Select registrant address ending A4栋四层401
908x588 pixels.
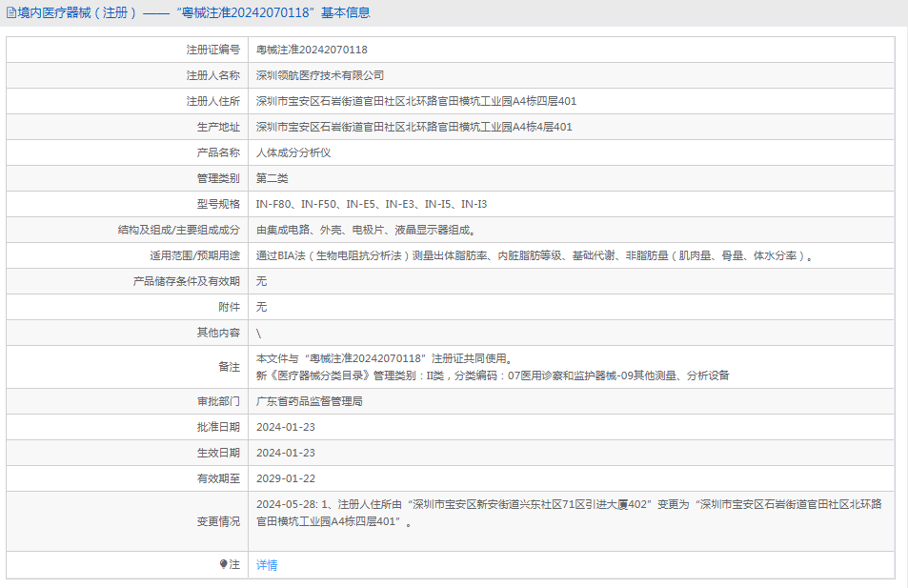click(x=416, y=101)
